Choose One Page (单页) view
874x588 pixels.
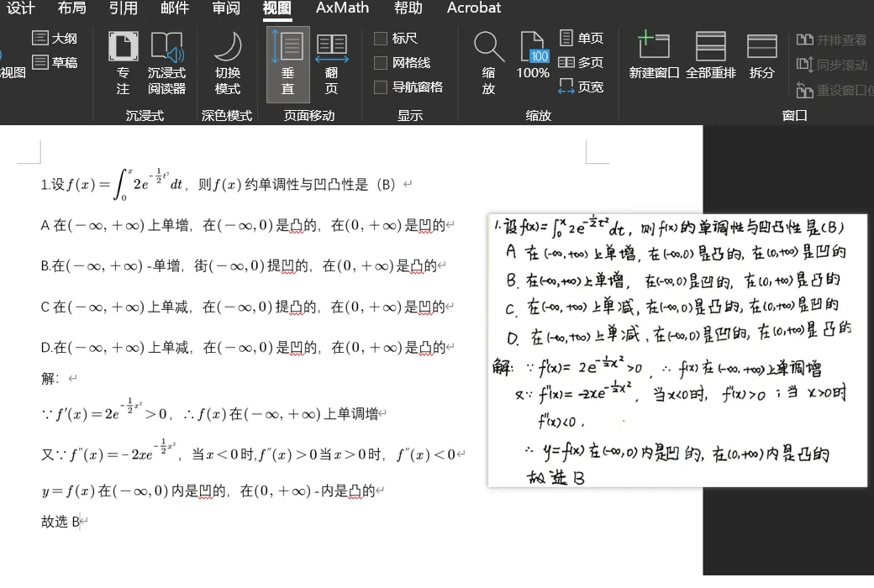pyautogui.click(x=581, y=38)
